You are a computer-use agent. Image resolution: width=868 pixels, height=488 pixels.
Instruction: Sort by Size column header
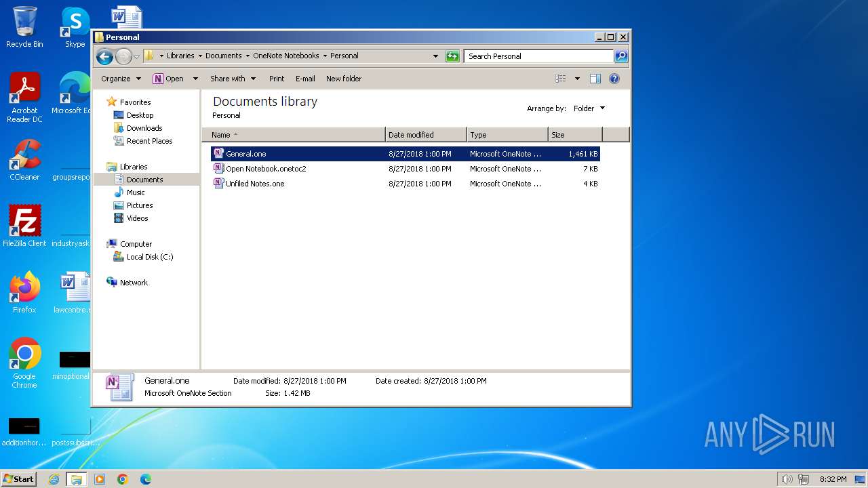click(x=575, y=135)
